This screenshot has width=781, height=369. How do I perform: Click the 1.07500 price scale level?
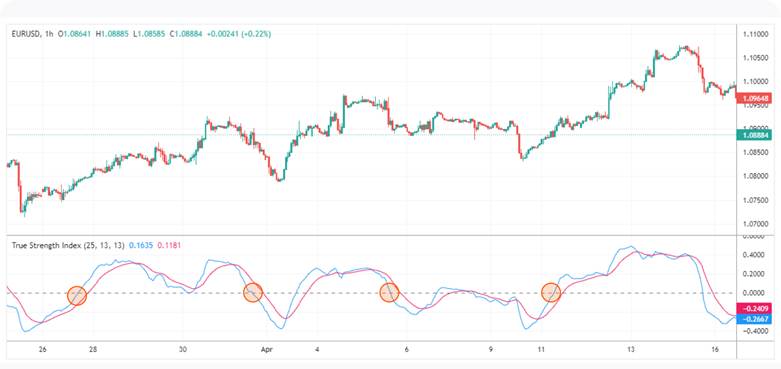coord(756,200)
